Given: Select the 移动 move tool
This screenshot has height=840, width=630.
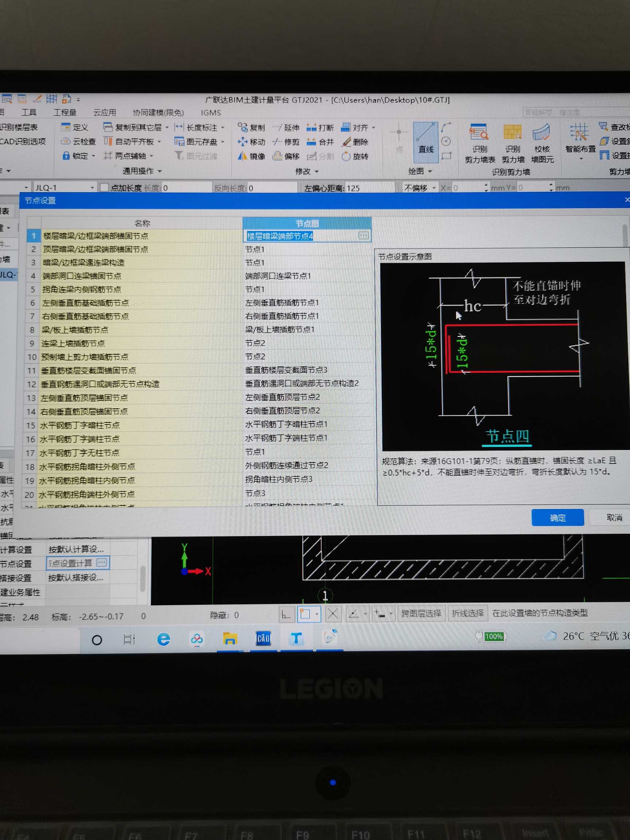Looking at the screenshot, I should pos(252,142).
